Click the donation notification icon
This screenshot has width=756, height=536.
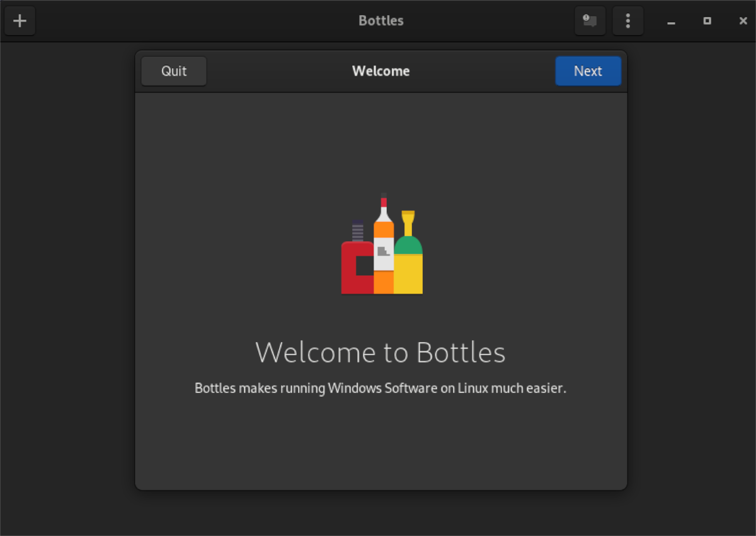click(590, 21)
